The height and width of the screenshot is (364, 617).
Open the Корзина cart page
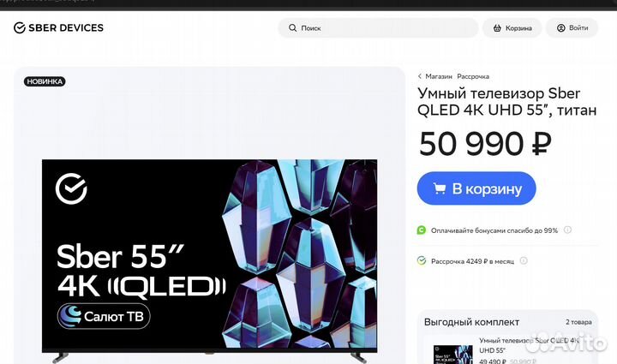(512, 28)
